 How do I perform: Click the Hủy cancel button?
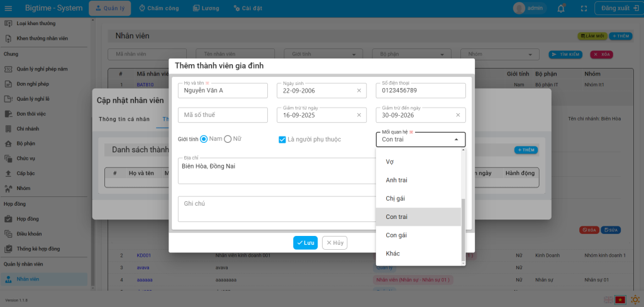point(335,243)
